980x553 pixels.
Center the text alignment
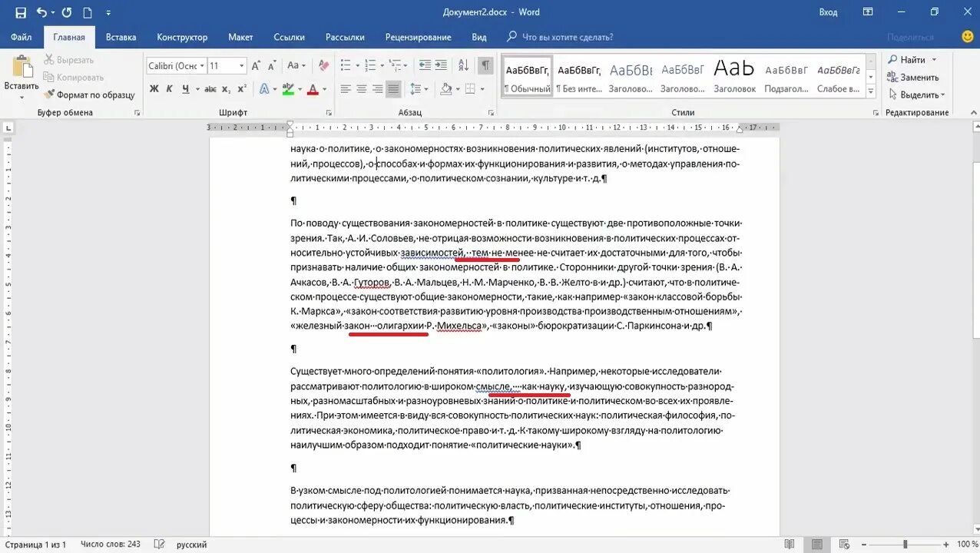(x=362, y=89)
